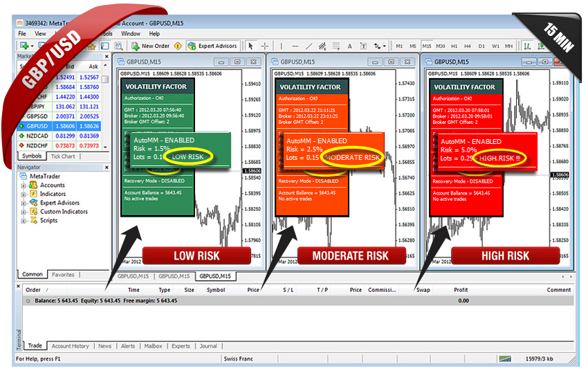The image size is (588, 373).
Task: Switch to the Favorites tab in Navigator
Action: click(x=63, y=275)
